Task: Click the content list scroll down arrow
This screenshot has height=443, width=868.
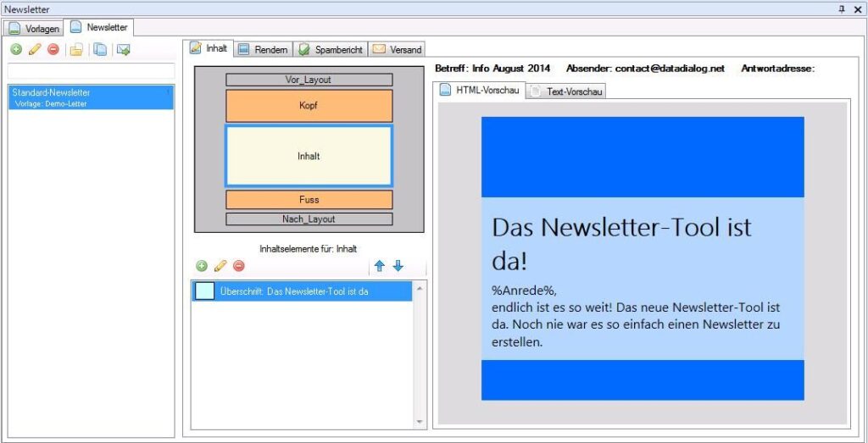Action: [x=419, y=422]
